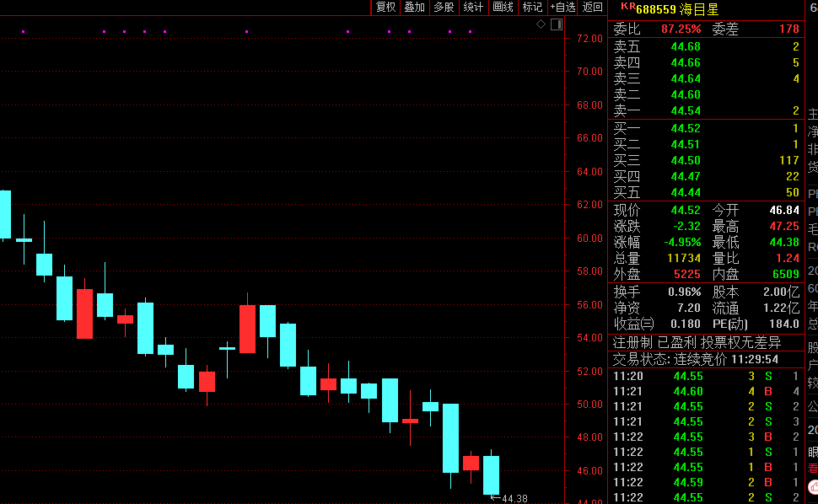
Task: Click the KR badge next to stock code
Action: (x=627, y=6)
